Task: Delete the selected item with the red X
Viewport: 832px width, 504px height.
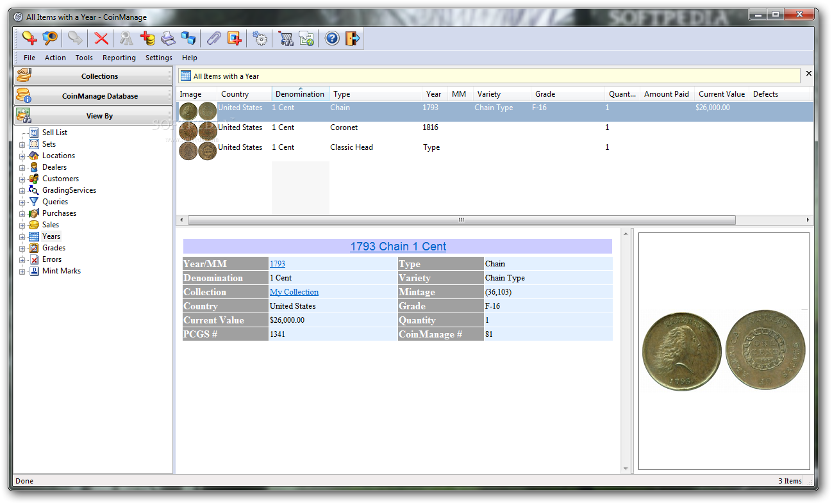Action: [101, 38]
